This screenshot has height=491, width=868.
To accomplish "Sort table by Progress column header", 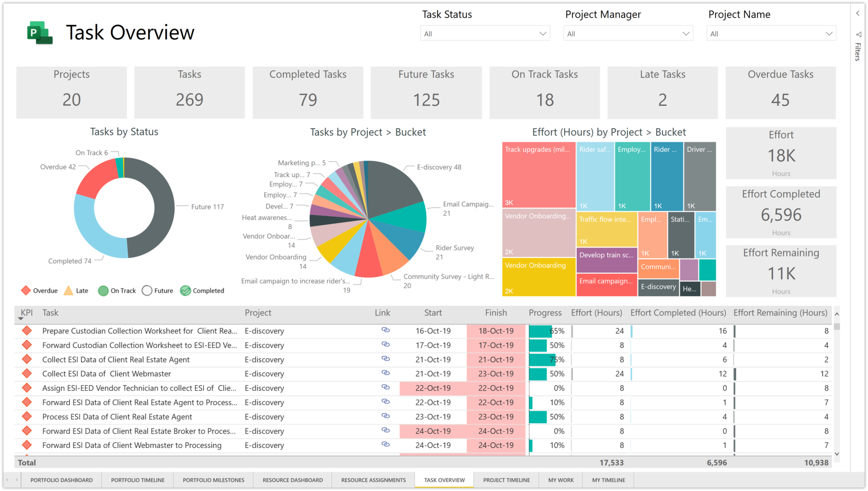I will click(x=545, y=313).
